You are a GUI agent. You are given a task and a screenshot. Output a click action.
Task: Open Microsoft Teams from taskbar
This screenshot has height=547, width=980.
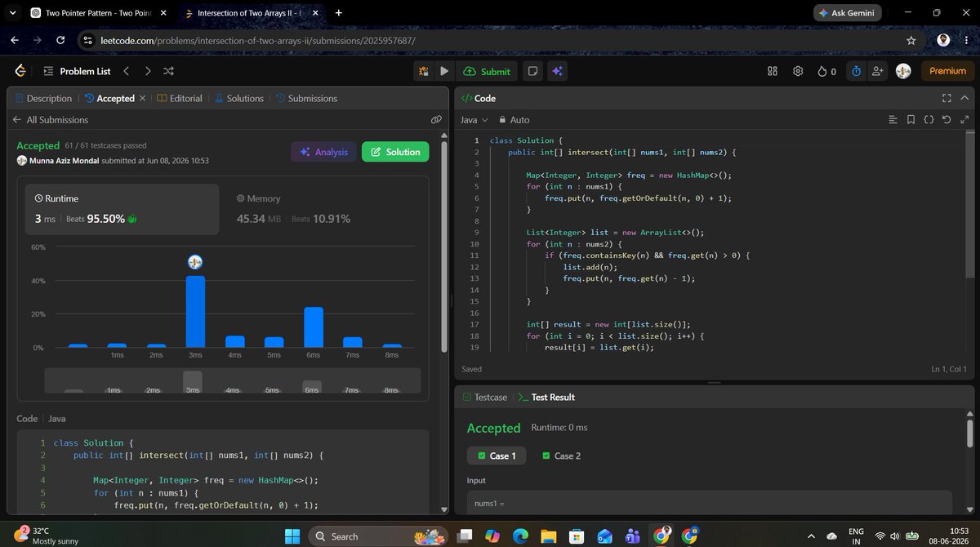(x=632, y=536)
